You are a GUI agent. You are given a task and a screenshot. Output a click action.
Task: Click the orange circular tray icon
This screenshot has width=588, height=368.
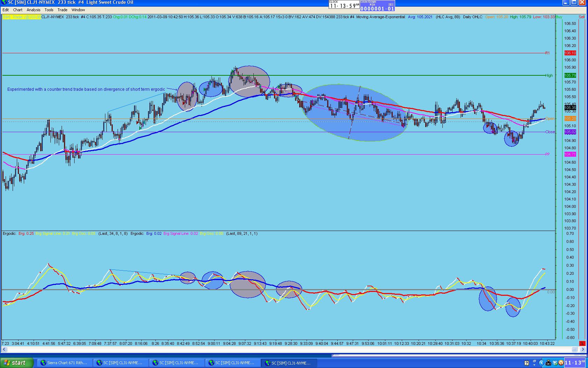561,363
